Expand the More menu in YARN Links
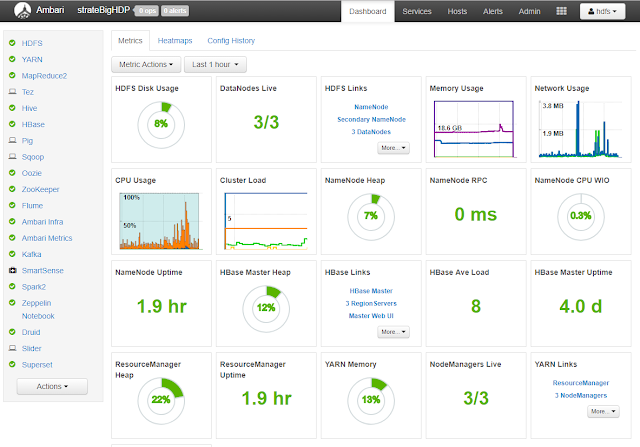Screen dimensions: 640x447 603,411
